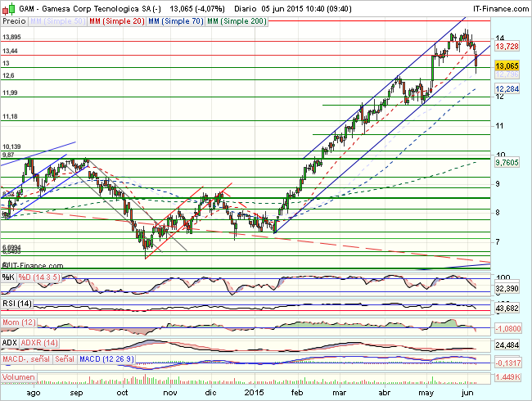Viewport: 532px width, 401px height.
Task: Click the chart icon beside the GAM title
Action: tap(7, 7)
